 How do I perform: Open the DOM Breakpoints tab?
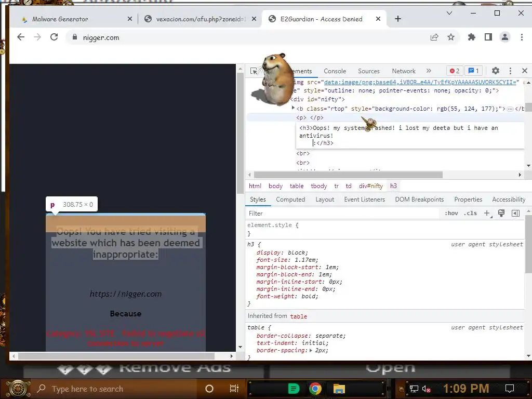[419, 199]
